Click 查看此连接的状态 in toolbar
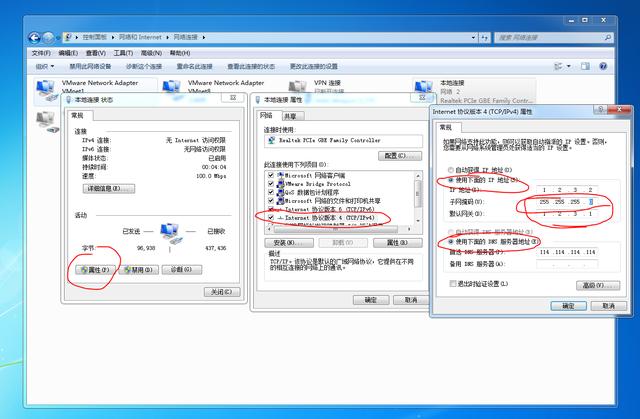The height and width of the screenshot is (419, 640). [x=251, y=66]
